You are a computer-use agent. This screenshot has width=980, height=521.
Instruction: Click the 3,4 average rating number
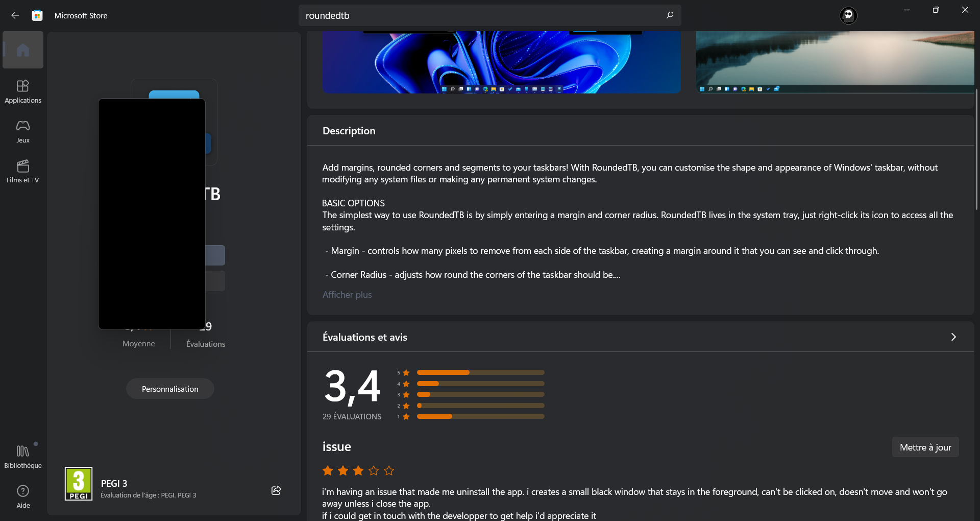click(352, 387)
